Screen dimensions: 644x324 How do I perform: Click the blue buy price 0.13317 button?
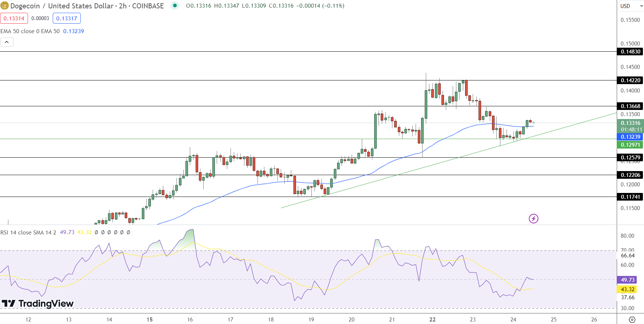(67, 18)
